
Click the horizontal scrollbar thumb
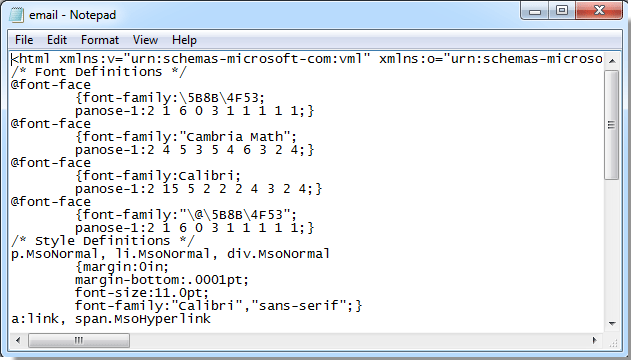(79, 340)
